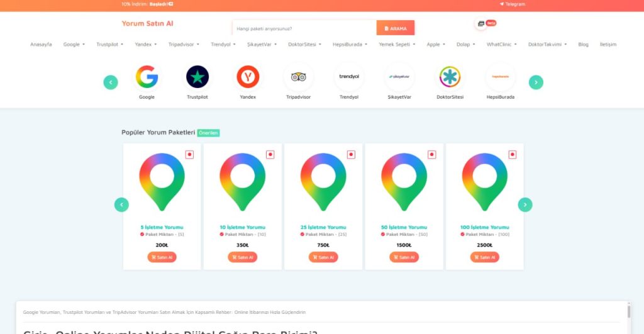The width and height of the screenshot is (644, 334).
Task: Click the red badge on 5 İşletme Yorumu card
Action: pos(189,155)
